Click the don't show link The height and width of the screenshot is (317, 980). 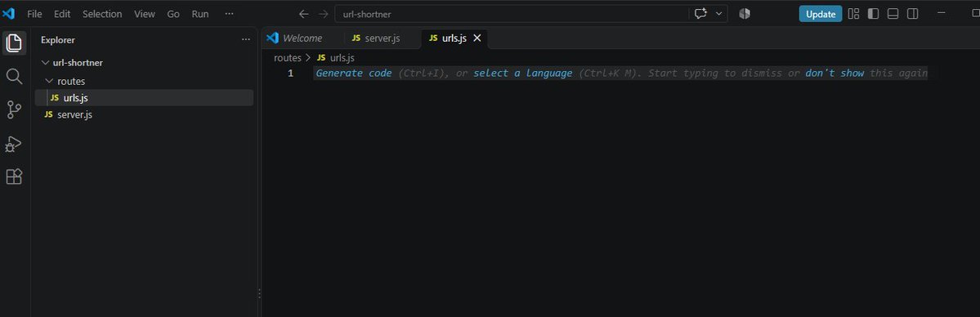point(835,74)
